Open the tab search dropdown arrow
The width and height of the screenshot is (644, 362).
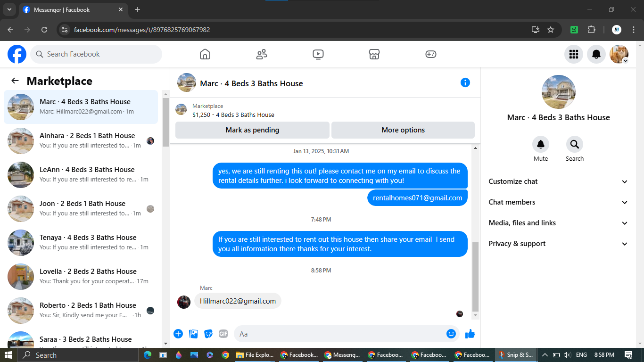(9, 9)
